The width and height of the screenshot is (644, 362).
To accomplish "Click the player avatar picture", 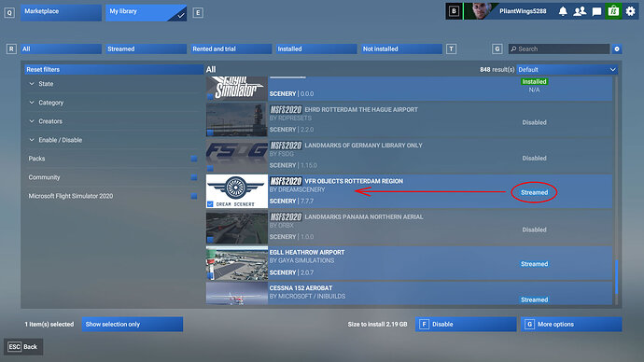I will tap(481, 11).
